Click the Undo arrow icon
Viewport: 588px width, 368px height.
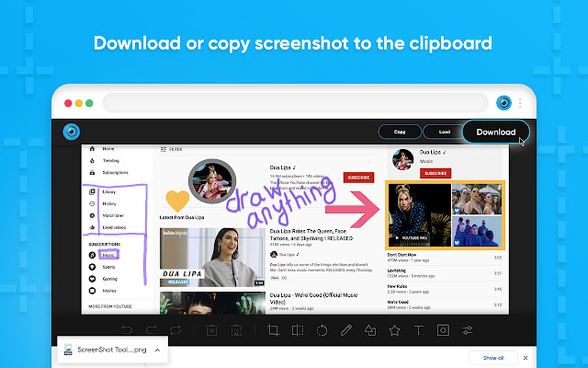click(127, 329)
